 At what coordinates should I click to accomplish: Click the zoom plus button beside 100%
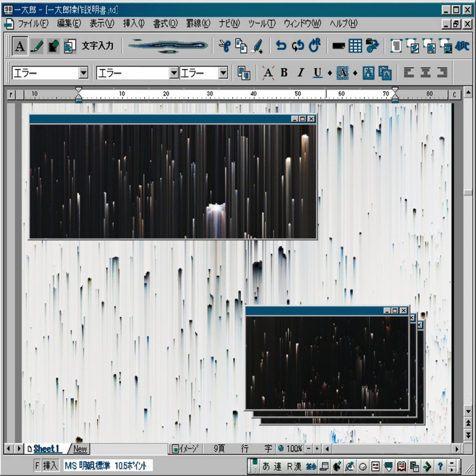coord(317,449)
